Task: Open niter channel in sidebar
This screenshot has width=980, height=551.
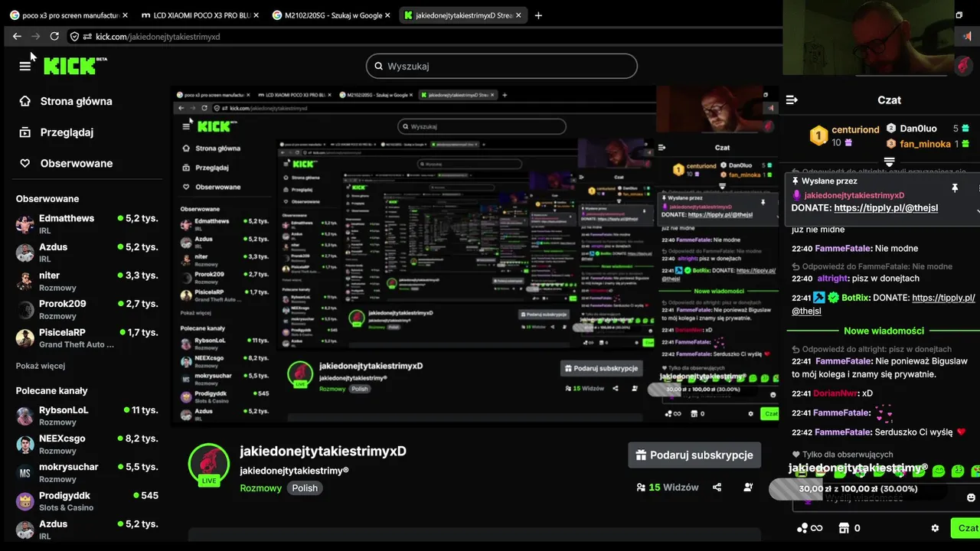Action: click(x=87, y=281)
